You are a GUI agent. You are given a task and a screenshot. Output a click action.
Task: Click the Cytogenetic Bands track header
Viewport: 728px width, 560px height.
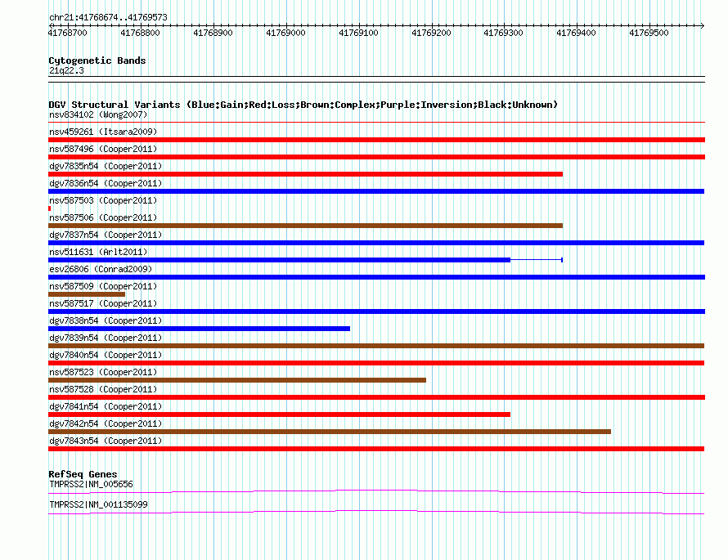(97, 60)
